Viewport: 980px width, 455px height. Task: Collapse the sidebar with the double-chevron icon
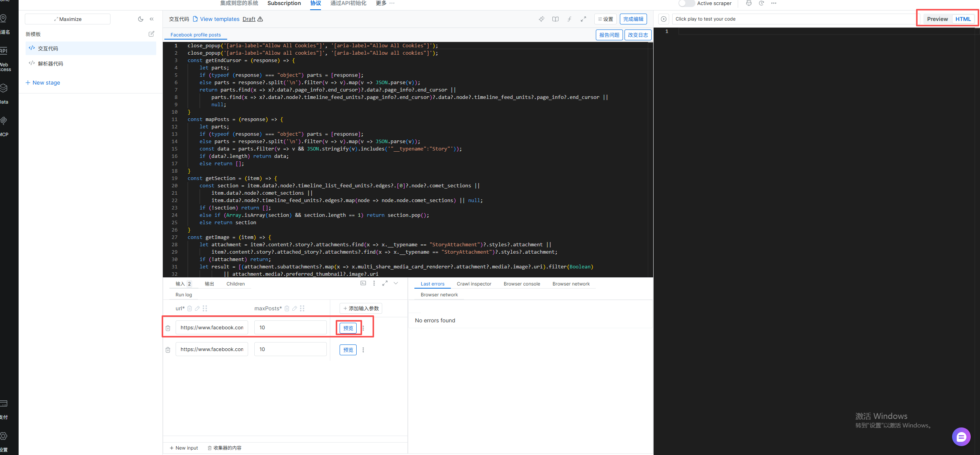[x=152, y=19]
